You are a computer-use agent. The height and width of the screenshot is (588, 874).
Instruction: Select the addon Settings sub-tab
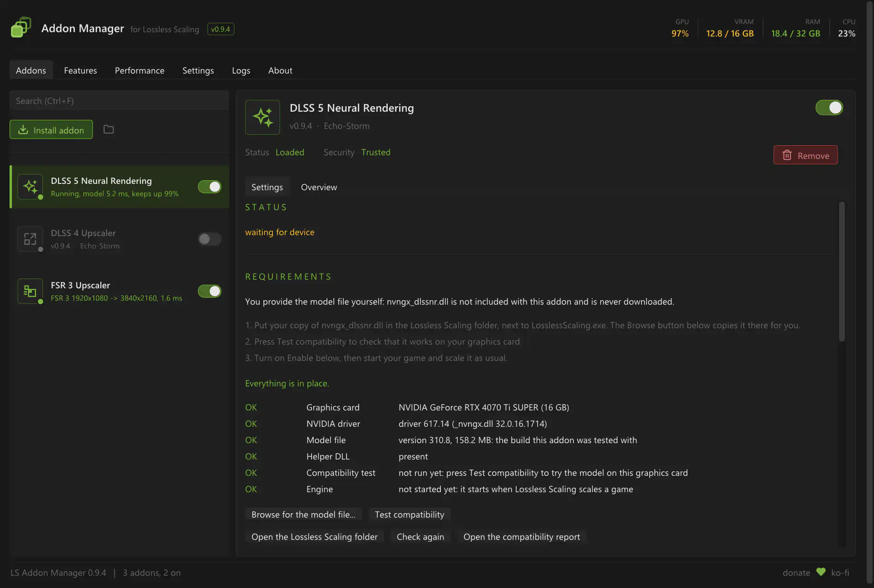(267, 187)
